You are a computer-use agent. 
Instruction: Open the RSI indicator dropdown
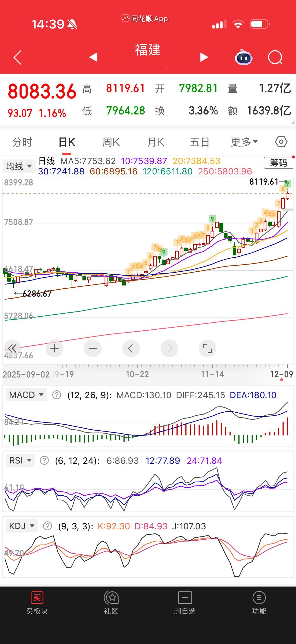pyautogui.click(x=20, y=460)
